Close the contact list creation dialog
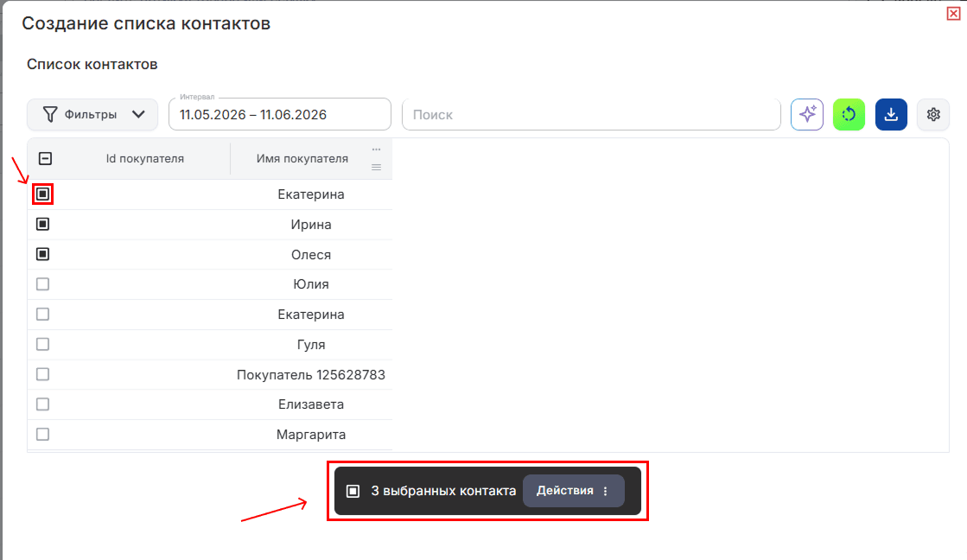Image resolution: width=967 pixels, height=560 pixels. 953,14
